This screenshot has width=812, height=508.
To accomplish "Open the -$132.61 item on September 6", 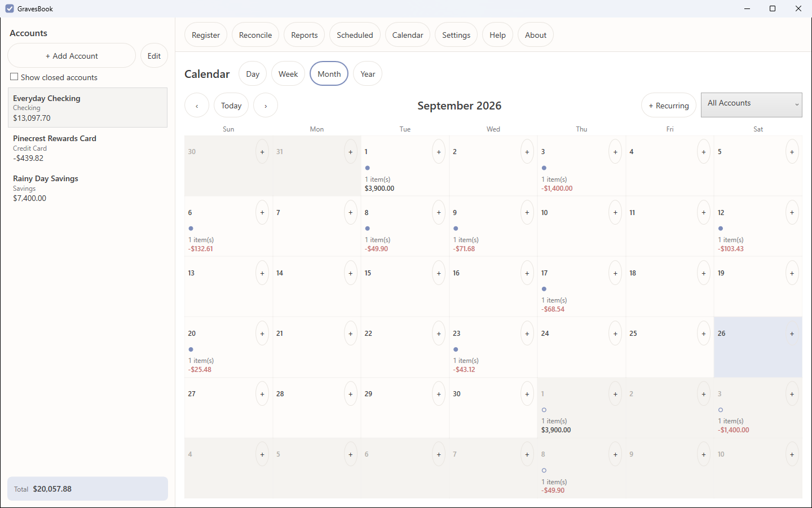I will tap(201, 249).
